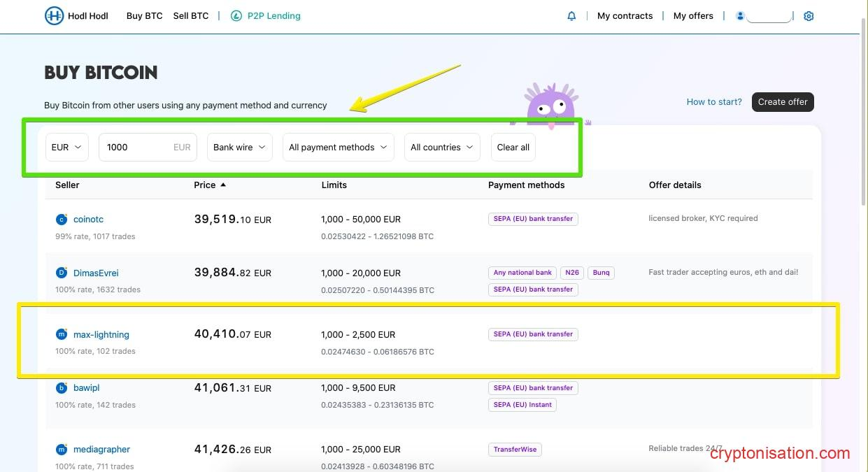Viewport: 868px width, 472px height.
Task: Click max-lightning's seller avatar icon
Action: click(x=62, y=334)
